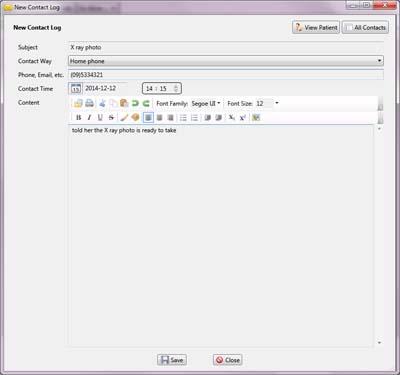Click the Subject input field
400x375 pixels.
click(x=226, y=47)
